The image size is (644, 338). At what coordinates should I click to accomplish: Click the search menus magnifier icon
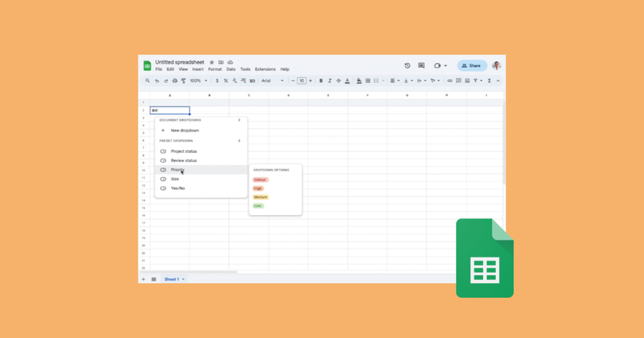147,81
